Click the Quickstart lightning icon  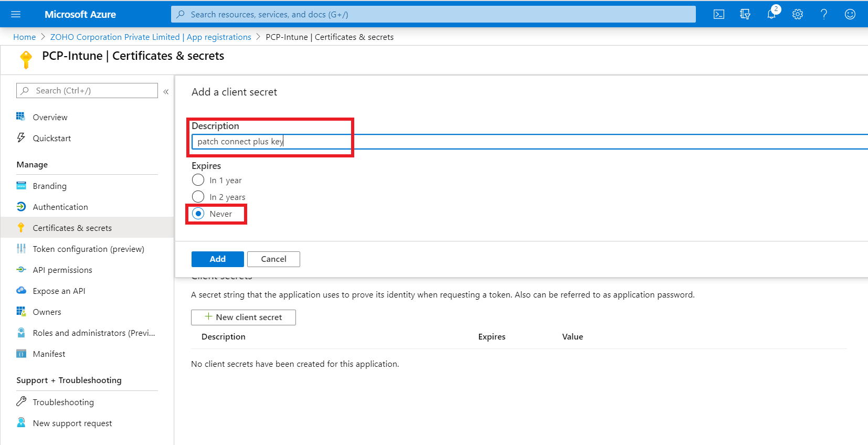point(21,137)
